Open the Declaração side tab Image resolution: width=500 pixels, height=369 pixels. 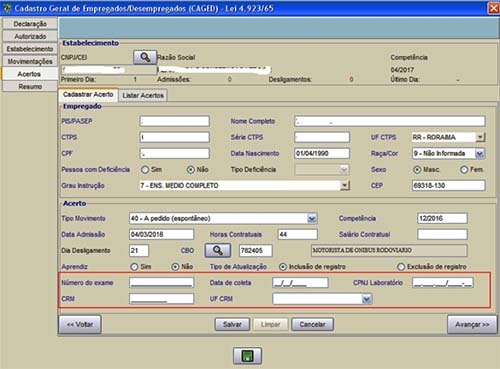point(30,24)
